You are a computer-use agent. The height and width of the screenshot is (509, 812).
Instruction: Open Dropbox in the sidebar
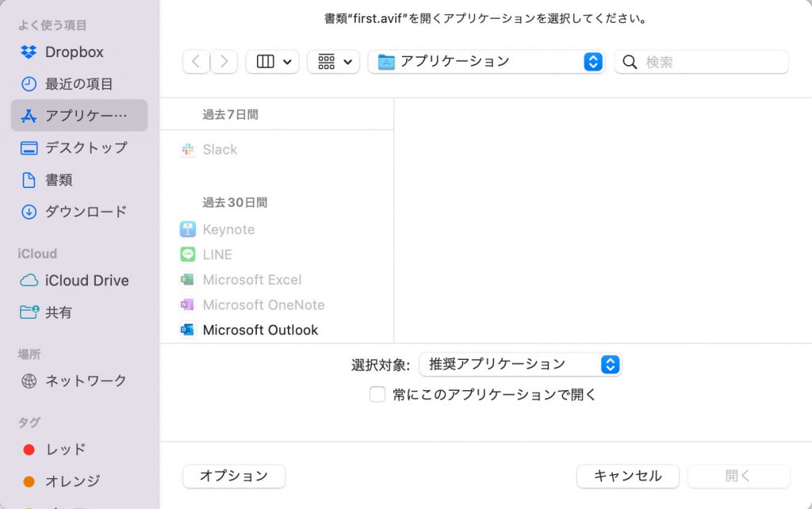[79, 52]
